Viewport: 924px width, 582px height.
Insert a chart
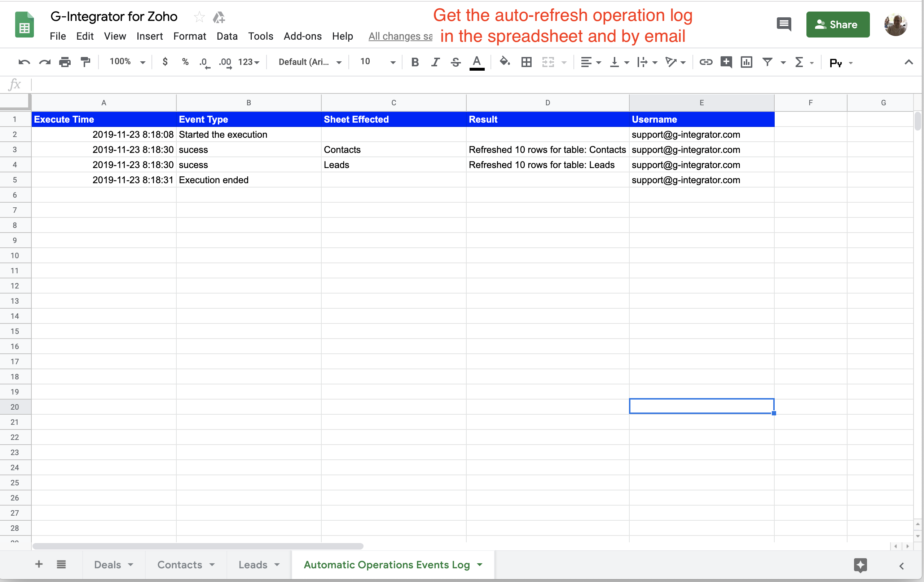pos(746,62)
